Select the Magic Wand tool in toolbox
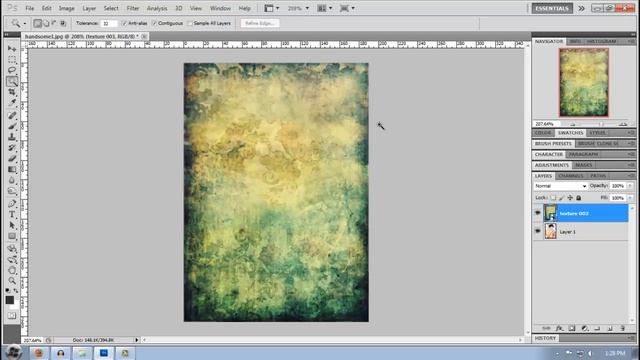The image size is (640, 360). pos(12,81)
